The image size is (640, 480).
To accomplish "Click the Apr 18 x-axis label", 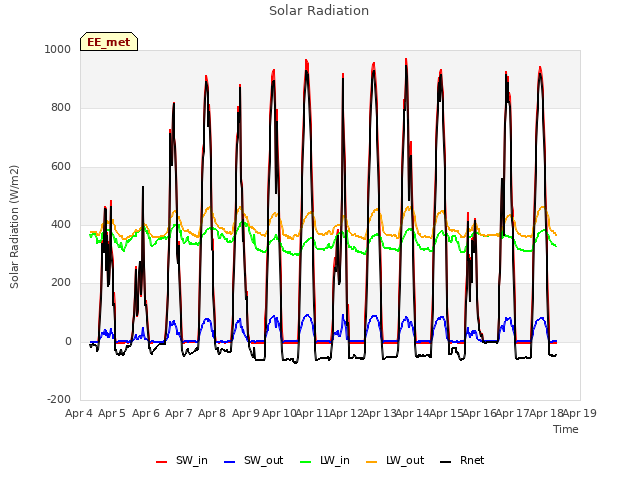I will pyautogui.click(x=546, y=413).
